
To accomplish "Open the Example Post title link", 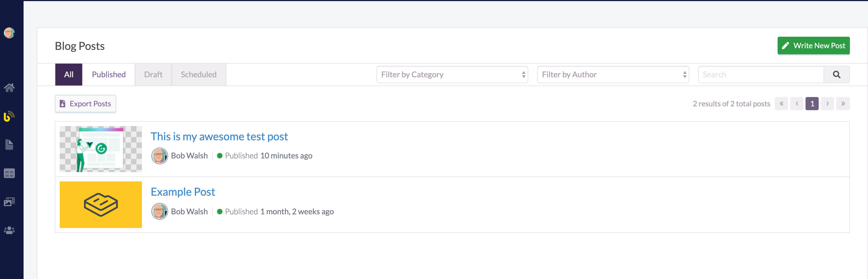I will point(183,192).
